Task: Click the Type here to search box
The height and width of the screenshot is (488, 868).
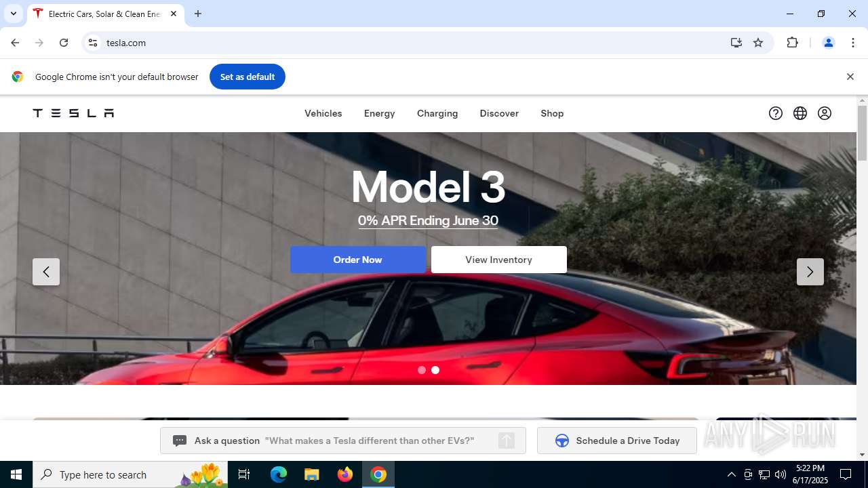Action: point(130,474)
